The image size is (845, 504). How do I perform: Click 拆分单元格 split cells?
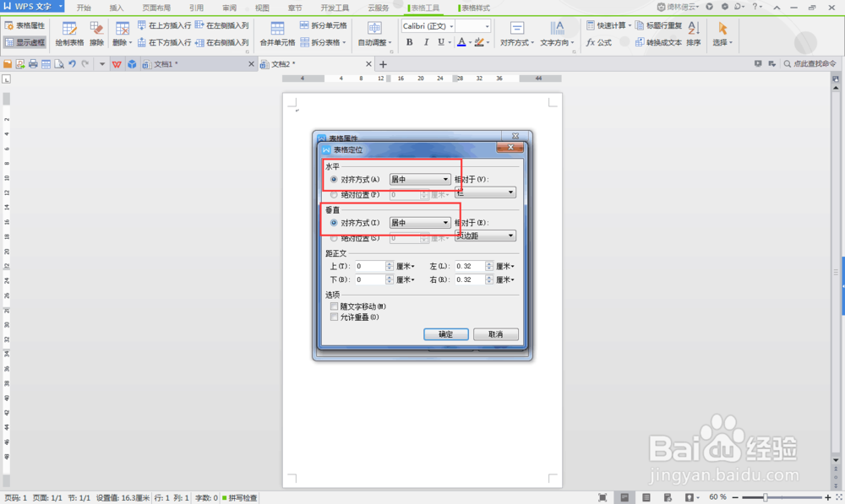324,25
